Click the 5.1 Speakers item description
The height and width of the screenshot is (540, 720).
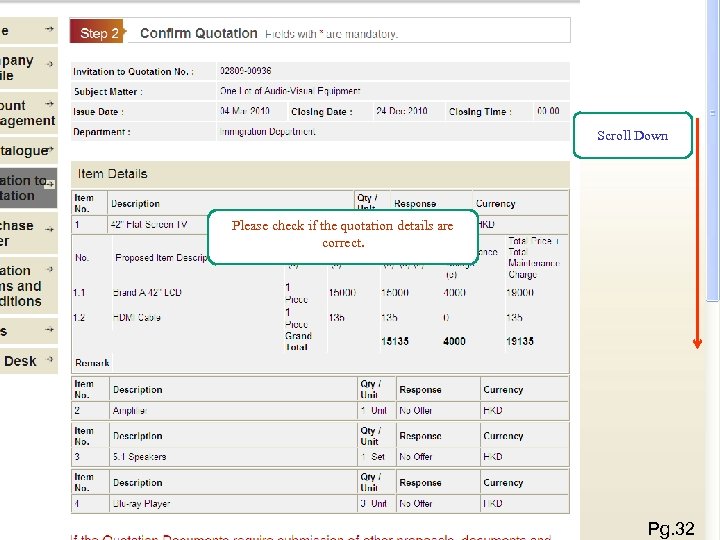tap(140, 457)
